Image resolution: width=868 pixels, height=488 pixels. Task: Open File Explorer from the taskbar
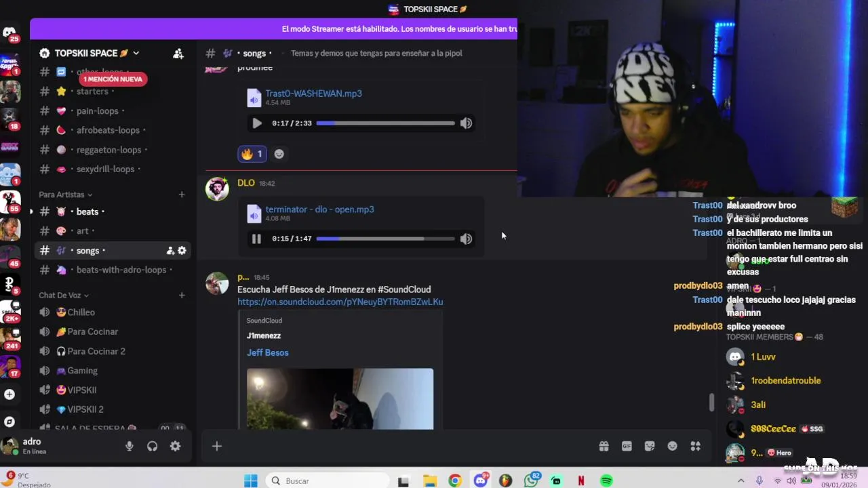(430, 481)
